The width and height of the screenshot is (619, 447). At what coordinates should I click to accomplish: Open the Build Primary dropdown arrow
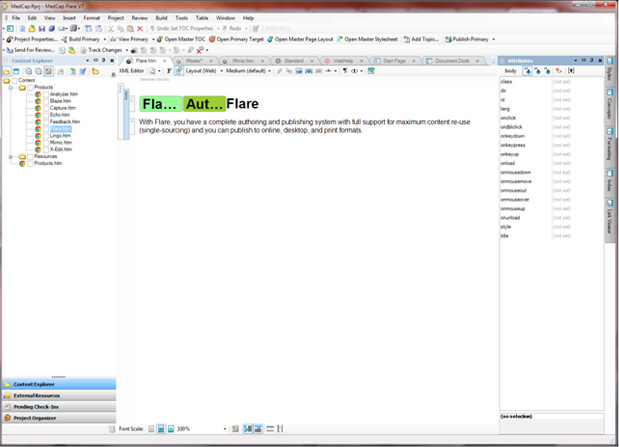[x=105, y=39]
